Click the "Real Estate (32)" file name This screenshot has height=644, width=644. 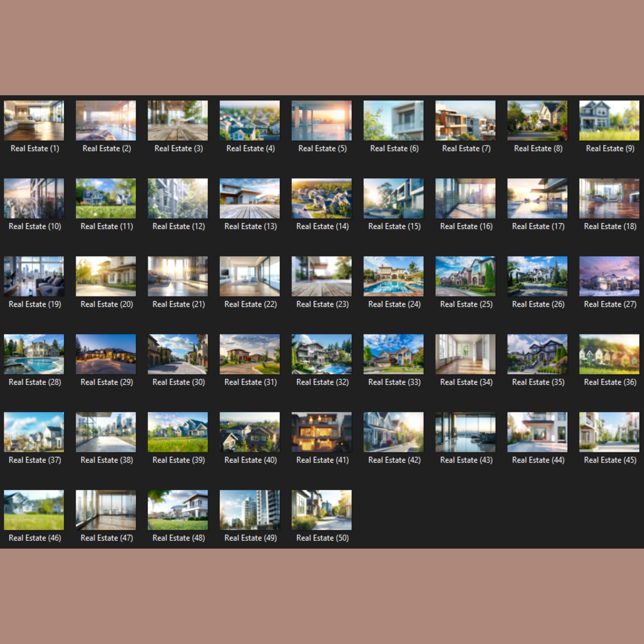(x=323, y=382)
